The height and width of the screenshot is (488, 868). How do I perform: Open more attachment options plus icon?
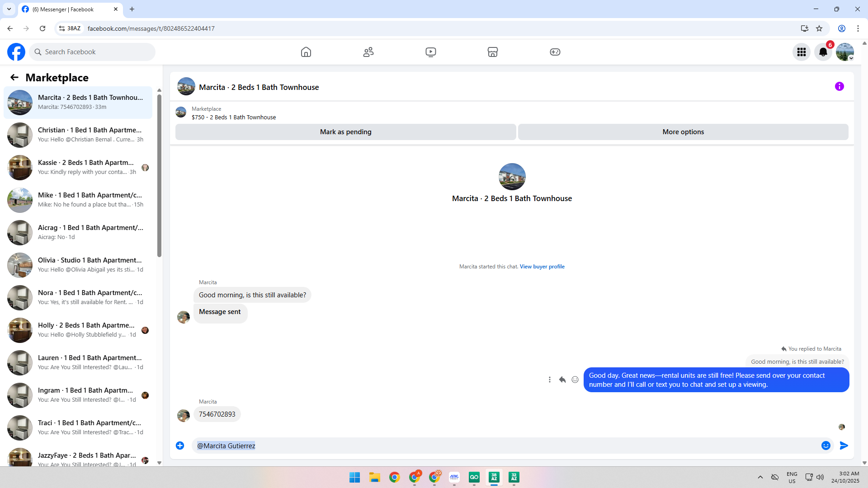(x=180, y=446)
